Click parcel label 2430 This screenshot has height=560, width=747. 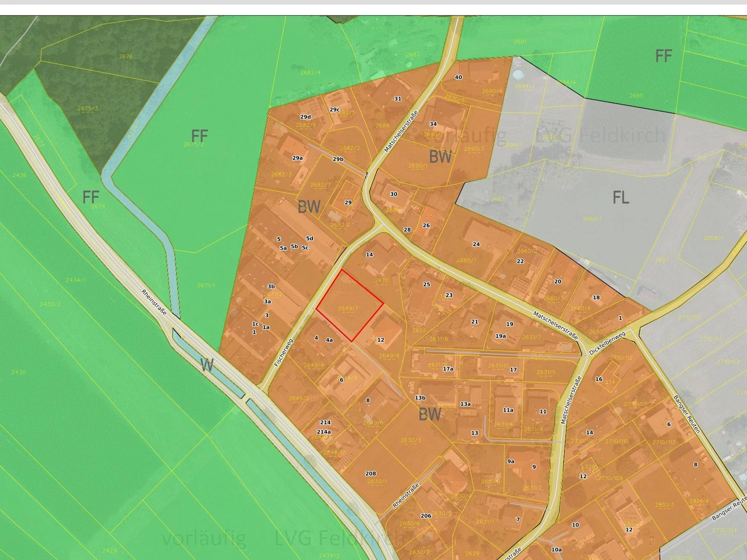[x=19, y=372]
